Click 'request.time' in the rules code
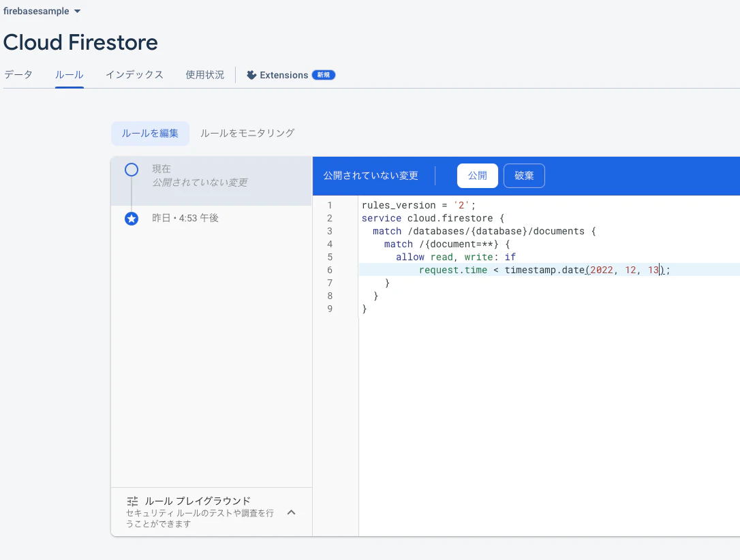This screenshot has height=560, width=740. tap(453, 270)
